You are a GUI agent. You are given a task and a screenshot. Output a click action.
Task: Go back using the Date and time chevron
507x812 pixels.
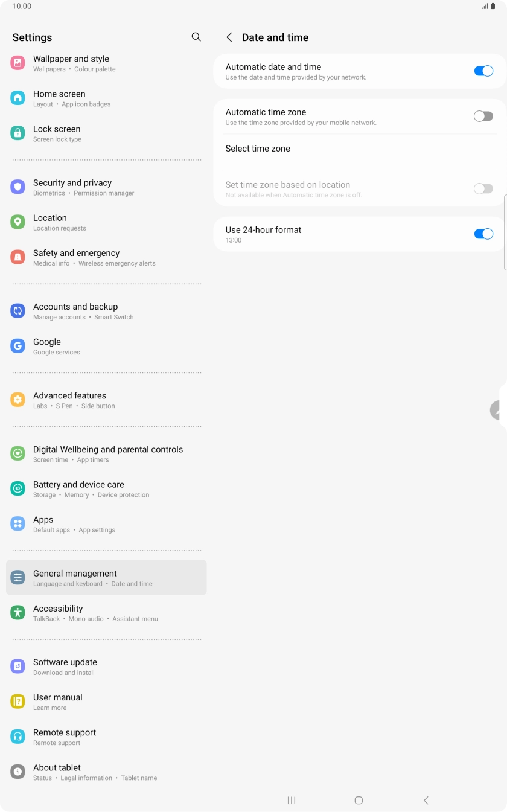tap(229, 37)
